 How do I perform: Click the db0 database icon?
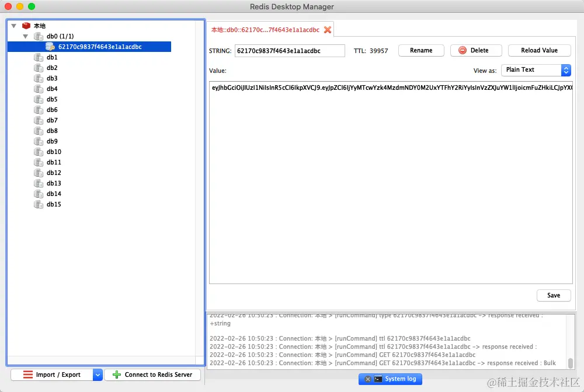39,36
